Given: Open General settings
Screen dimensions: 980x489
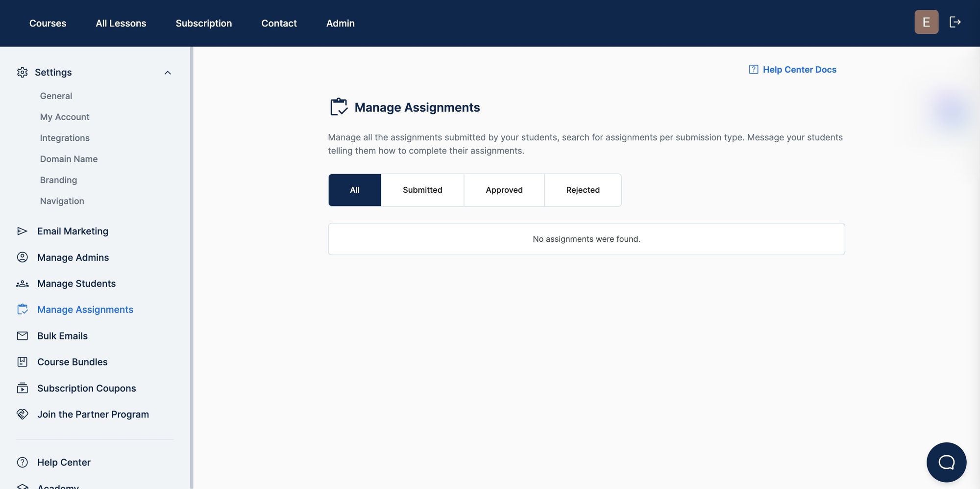Looking at the screenshot, I should pyautogui.click(x=56, y=96).
